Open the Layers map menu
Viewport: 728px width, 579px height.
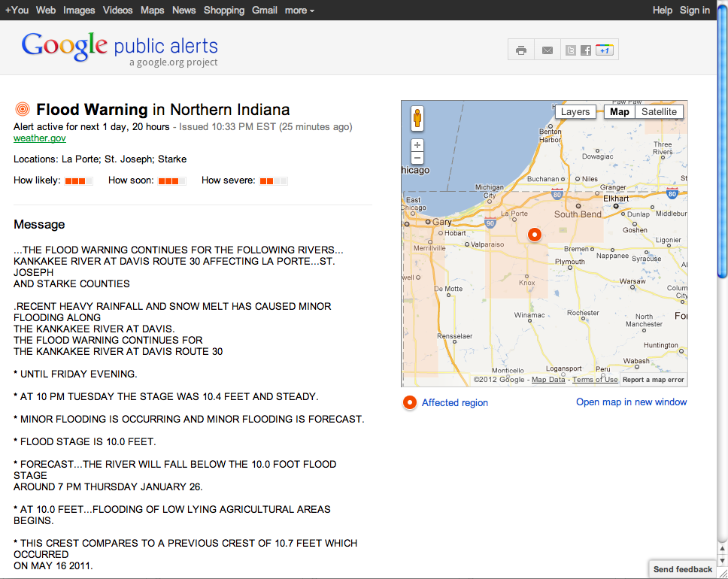point(575,112)
